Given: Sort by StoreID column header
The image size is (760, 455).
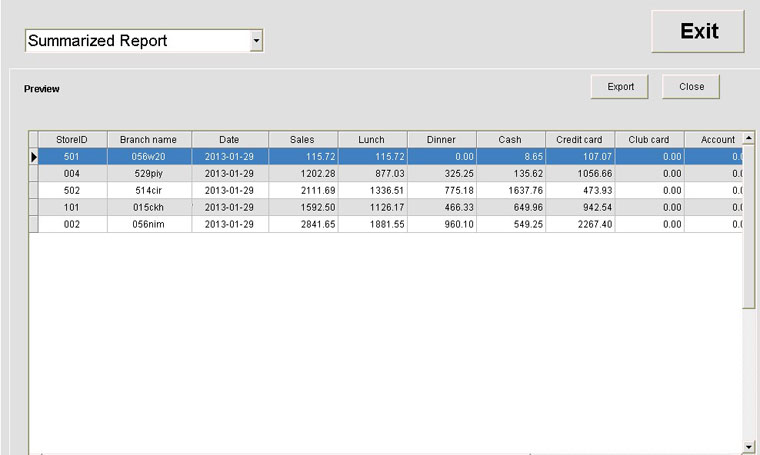Looking at the screenshot, I should point(73,140).
